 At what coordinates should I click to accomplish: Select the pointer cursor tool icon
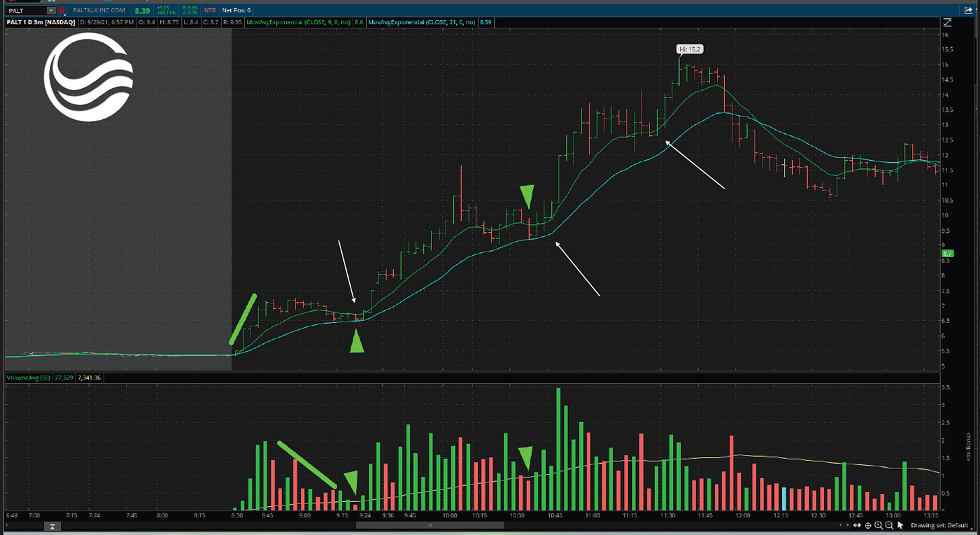click(x=901, y=525)
